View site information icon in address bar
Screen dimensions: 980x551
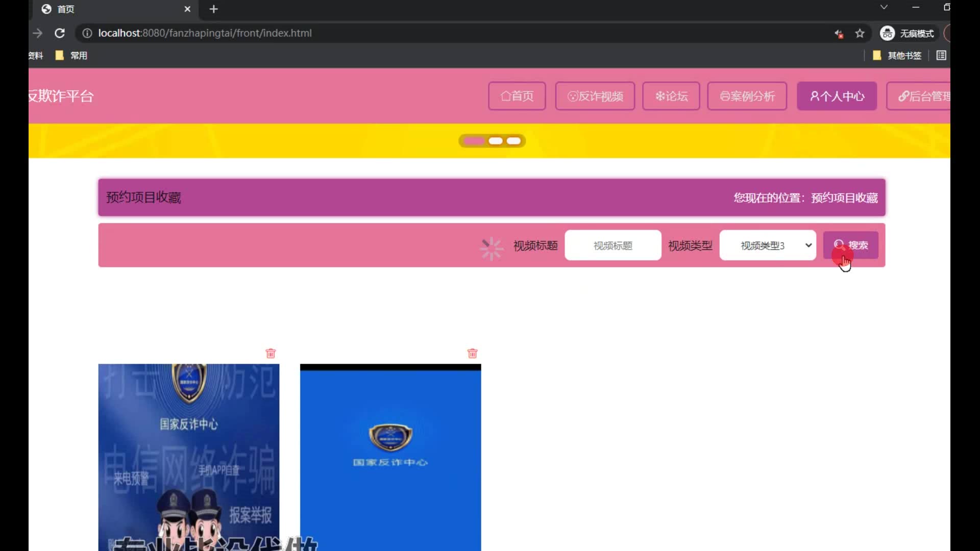(x=87, y=33)
